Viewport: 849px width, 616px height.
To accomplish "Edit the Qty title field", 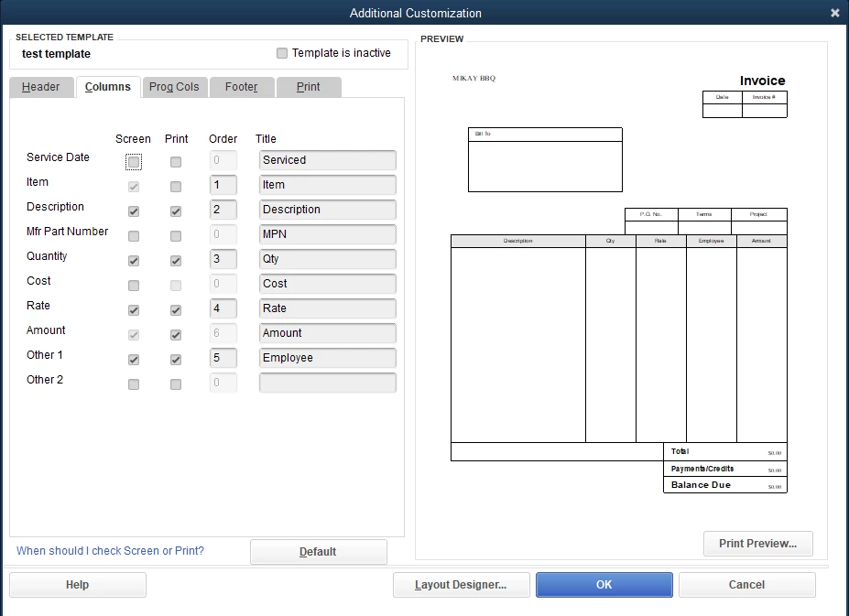I will point(328,259).
